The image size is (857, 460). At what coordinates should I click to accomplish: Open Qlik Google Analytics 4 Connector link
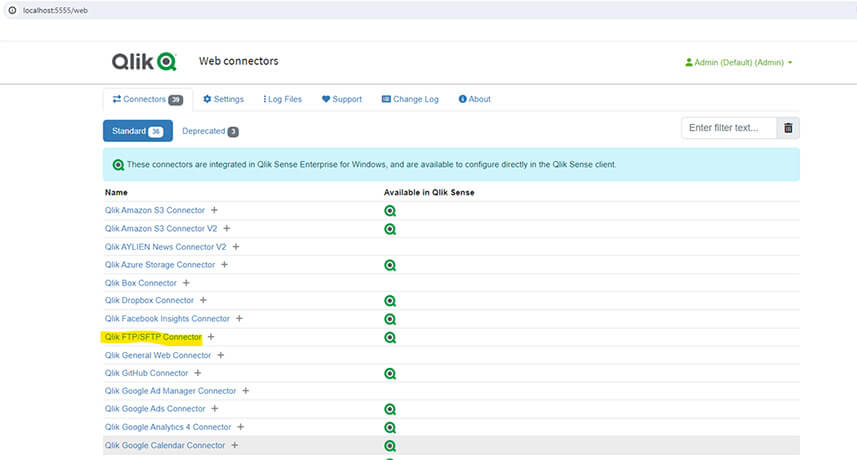[168, 427]
